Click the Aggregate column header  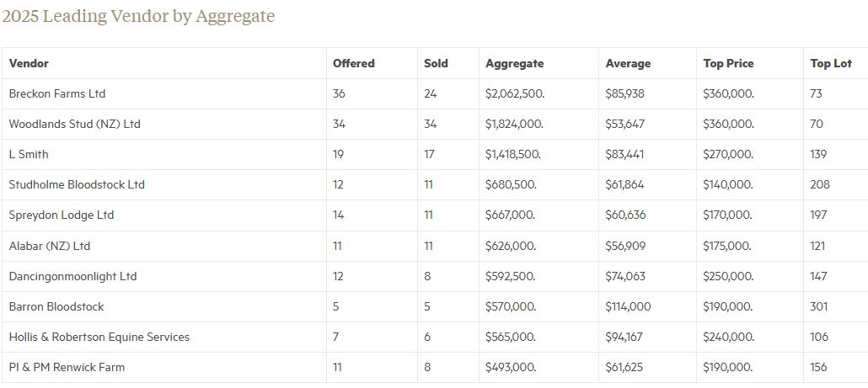514,63
